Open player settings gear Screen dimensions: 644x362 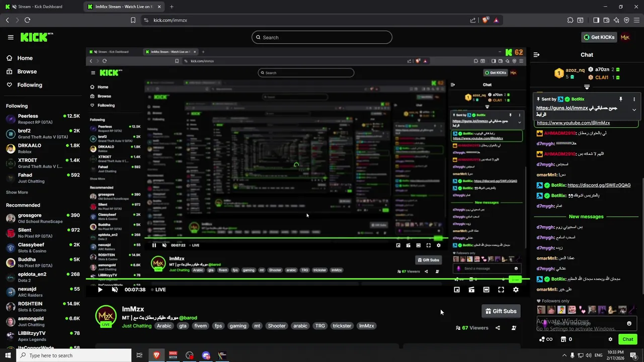click(516, 290)
